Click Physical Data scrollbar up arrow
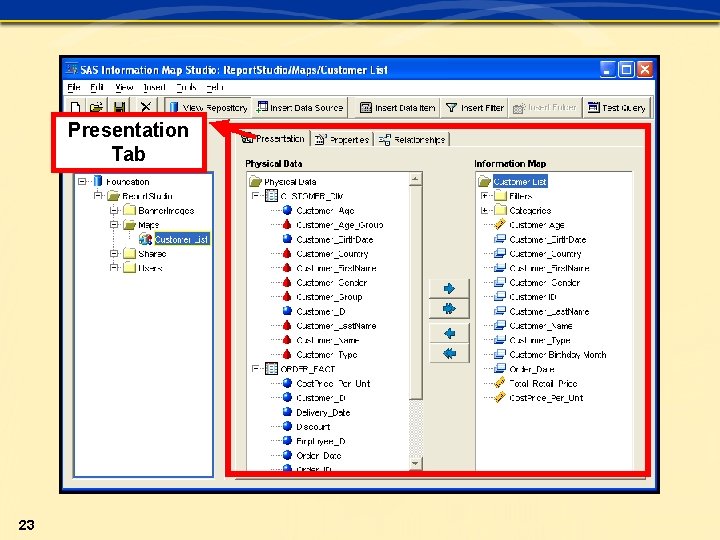720x540 pixels. click(x=415, y=179)
